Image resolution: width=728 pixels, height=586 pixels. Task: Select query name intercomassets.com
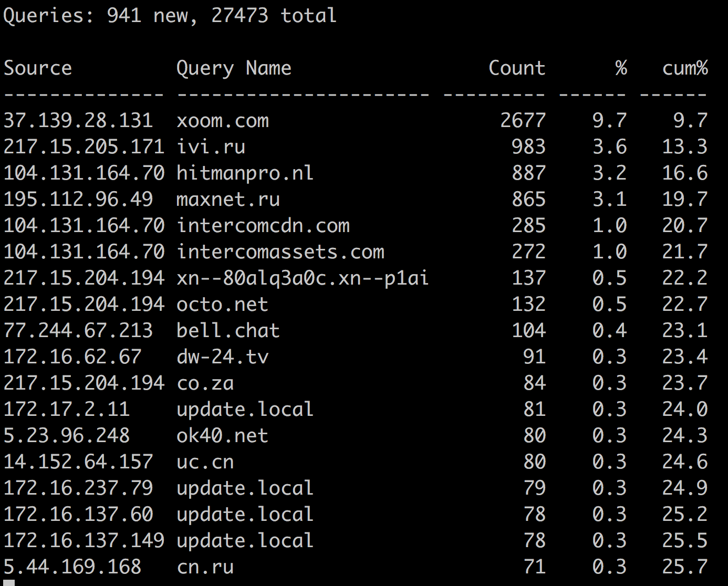click(x=280, y=252)
